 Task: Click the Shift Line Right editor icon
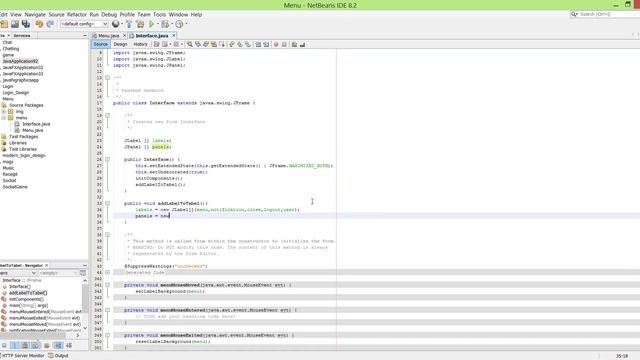click(x=266, y=44)
